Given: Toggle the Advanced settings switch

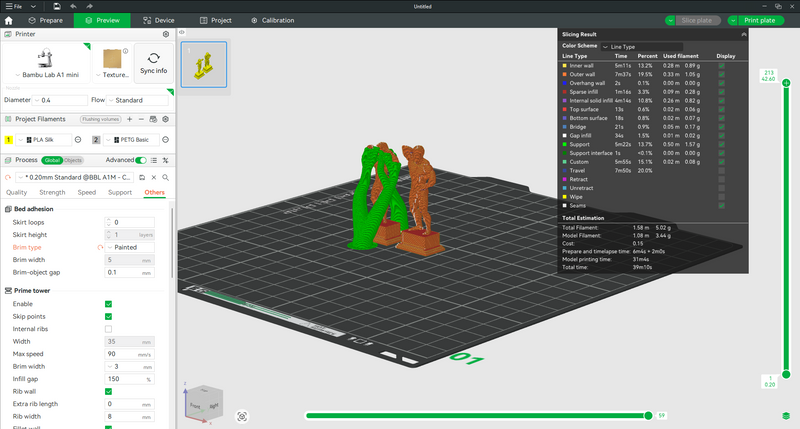Looking at the screenshot, I should (141, 160).
